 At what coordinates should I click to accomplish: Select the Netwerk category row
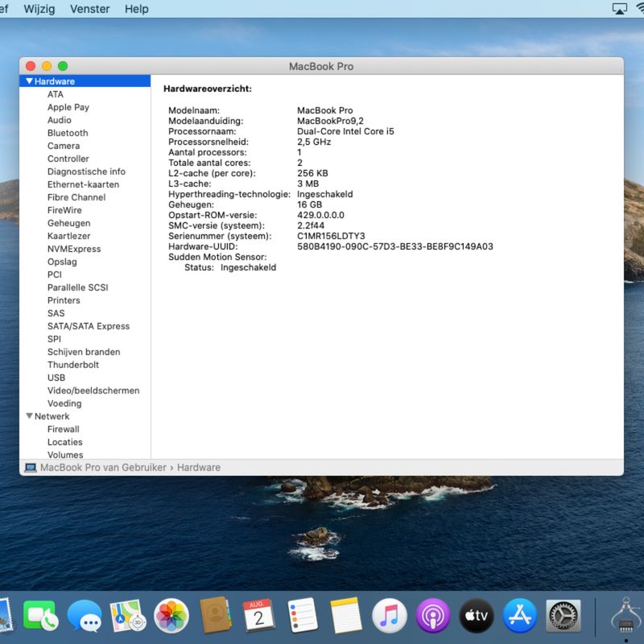click(85, 416)
